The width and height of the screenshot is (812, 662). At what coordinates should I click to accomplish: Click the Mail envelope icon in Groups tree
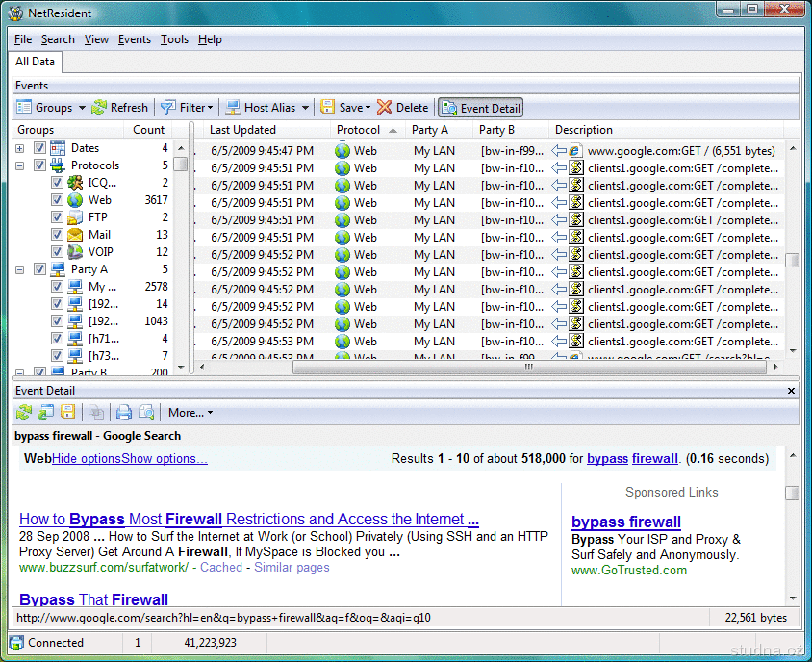click(x=75, y=235)
